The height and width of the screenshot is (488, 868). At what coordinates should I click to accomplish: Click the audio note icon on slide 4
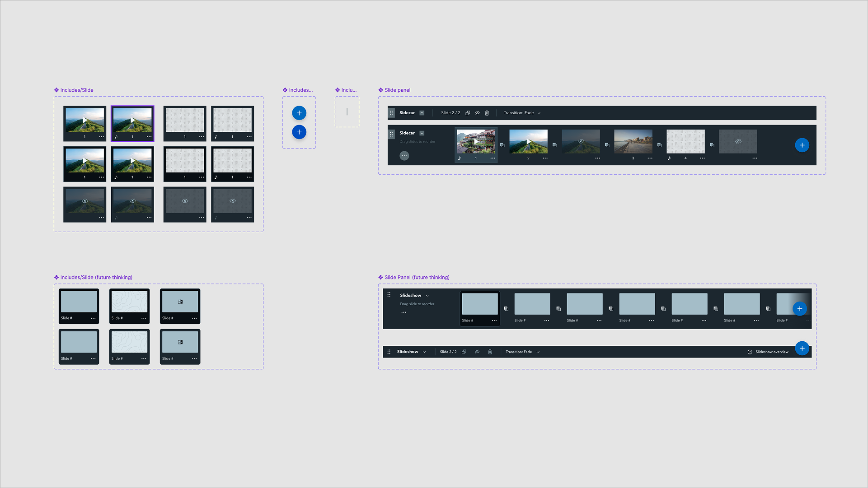(669, 158)
